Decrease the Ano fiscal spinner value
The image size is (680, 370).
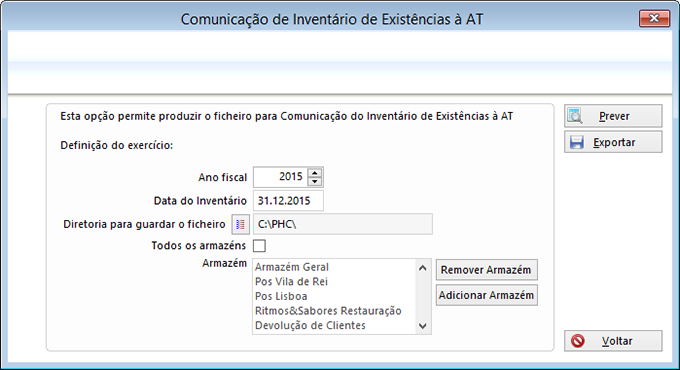pos(315,182)
